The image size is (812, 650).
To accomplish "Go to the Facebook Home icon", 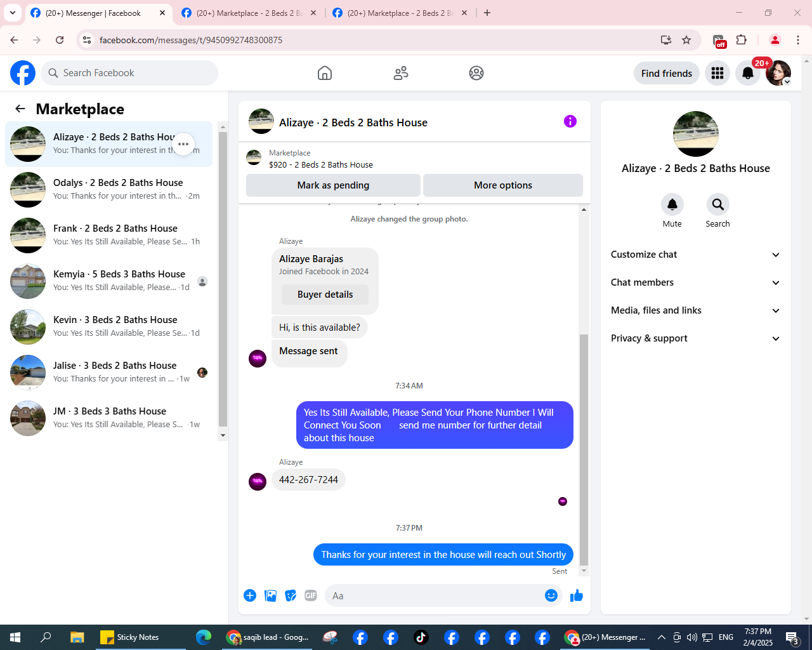I will point(325,73).
